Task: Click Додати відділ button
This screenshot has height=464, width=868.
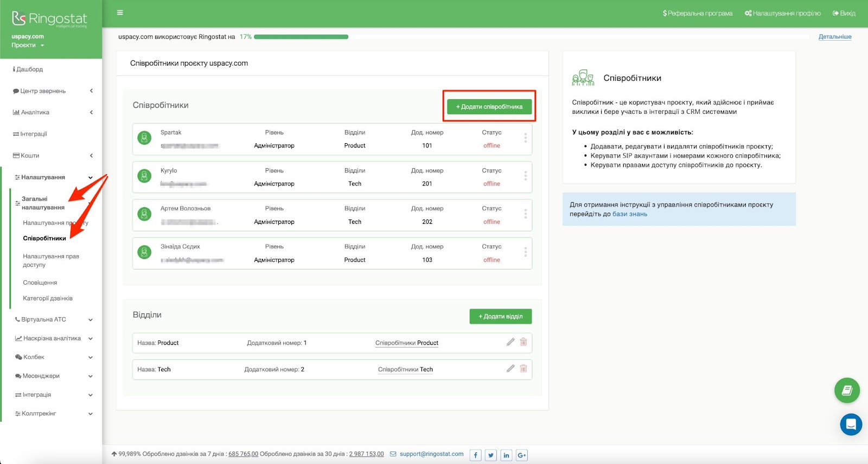Action: click(501, 317)
